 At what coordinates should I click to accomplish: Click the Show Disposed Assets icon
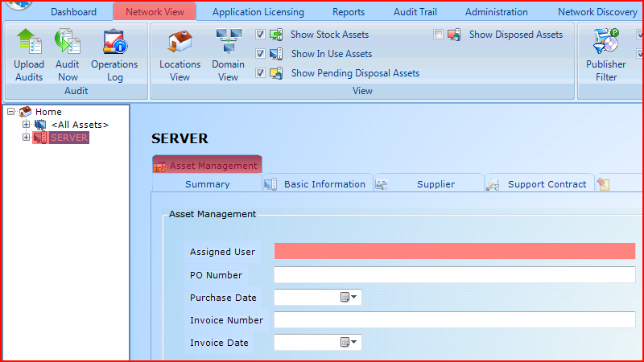tap(454, 35)
